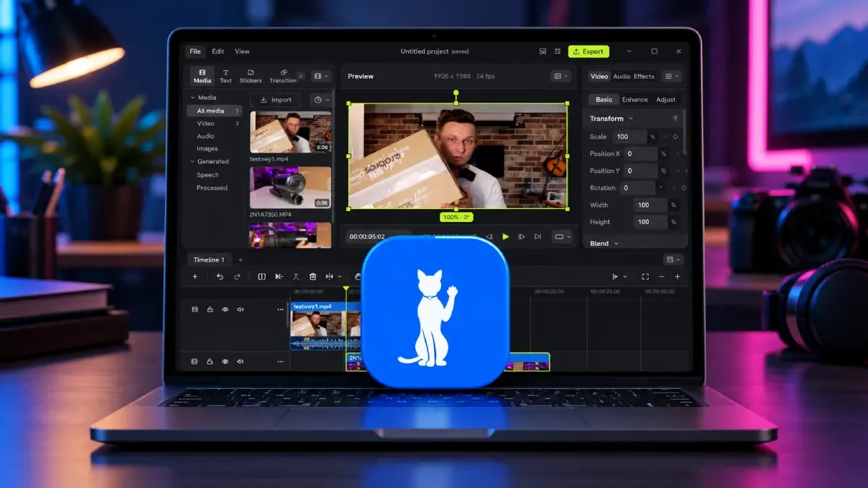The height and width of the screenshot is (488, 868).
Task: Open the properties panel options dropdown
Action: [x=672, y=76]
